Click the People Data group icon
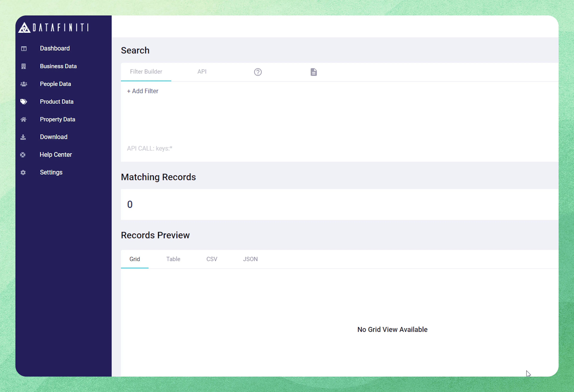Screen dimensions: 574x392 pos(23,84)
